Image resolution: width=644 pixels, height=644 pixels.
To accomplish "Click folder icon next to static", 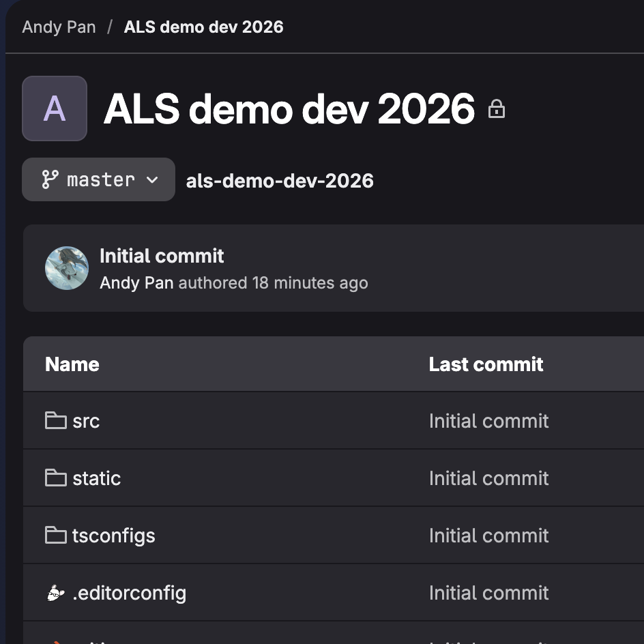I will 56,478.
